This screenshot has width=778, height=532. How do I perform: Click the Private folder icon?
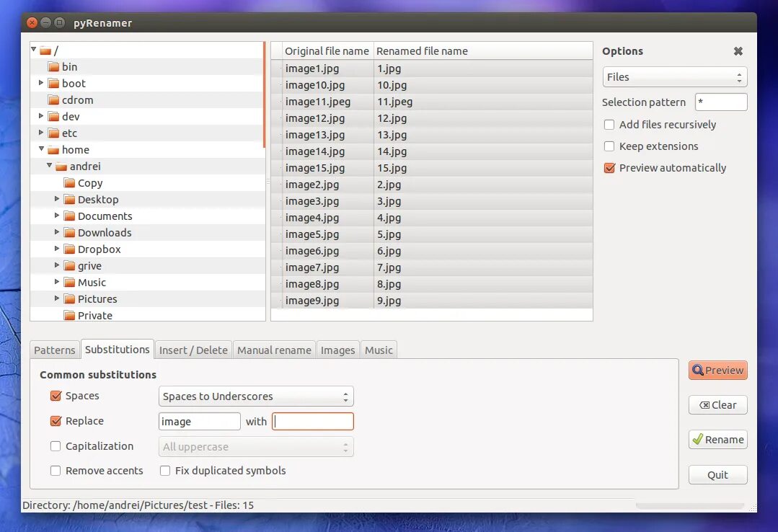pos(69,316)
